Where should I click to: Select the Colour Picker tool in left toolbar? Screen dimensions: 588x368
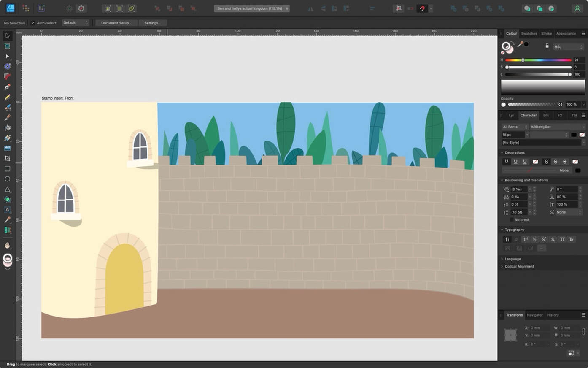7,220
